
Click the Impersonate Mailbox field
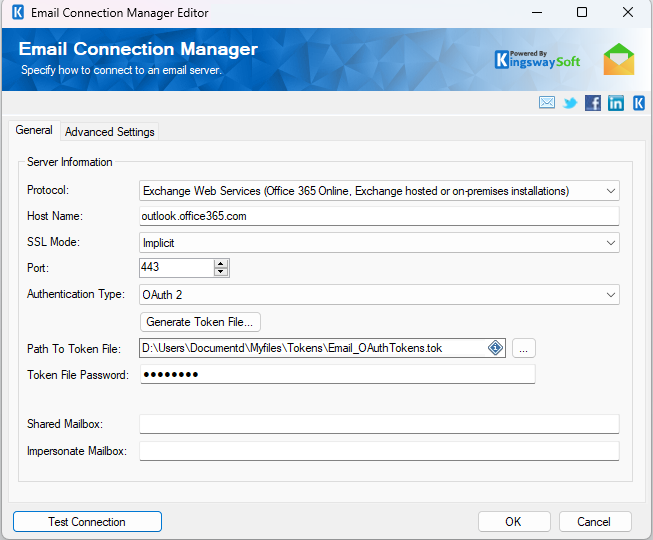[379, 451]
